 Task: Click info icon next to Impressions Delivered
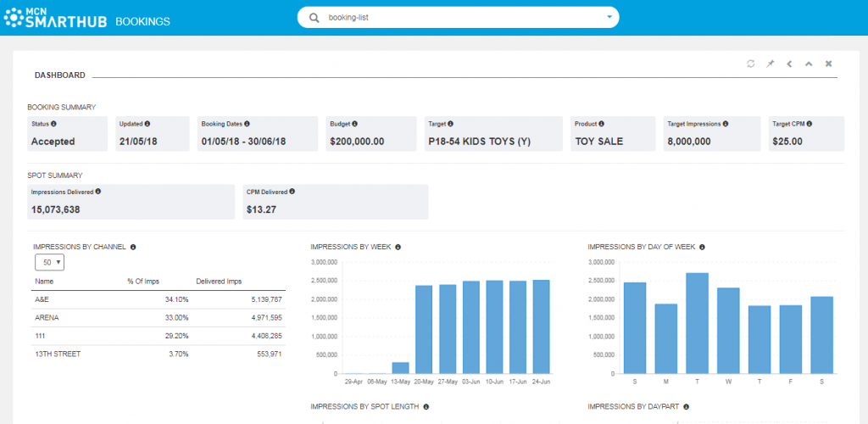(x=98, y=192)
